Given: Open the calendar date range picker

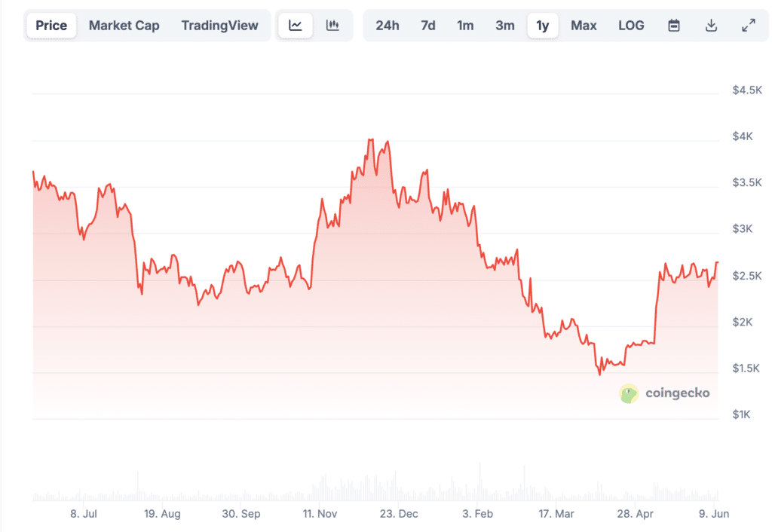Looking at the screenshot, I should (x=674, y=26).
